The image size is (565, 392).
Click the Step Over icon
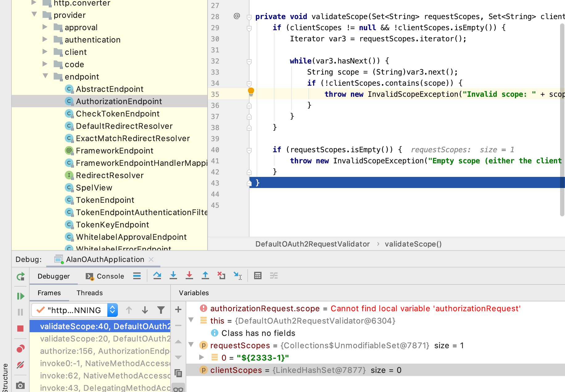[x=157, y=276]
